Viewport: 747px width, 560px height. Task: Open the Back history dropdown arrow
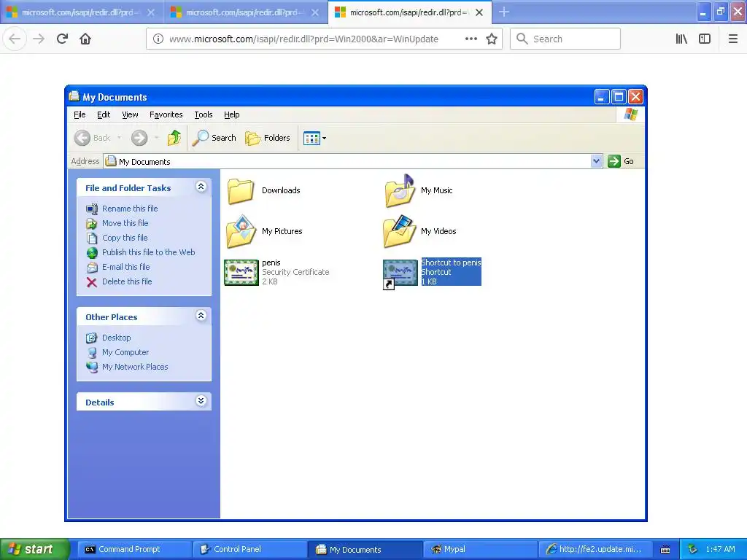pyautogui.click(x=119, y=138)
